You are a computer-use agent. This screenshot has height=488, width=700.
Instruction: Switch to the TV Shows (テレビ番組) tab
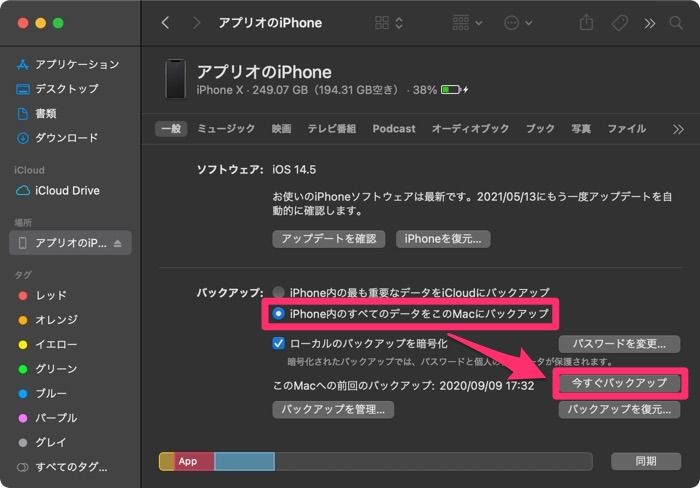332,129
